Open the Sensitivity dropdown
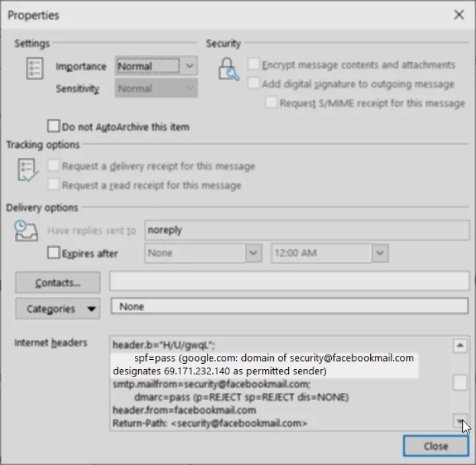476x465 pixels. point(189,88)
